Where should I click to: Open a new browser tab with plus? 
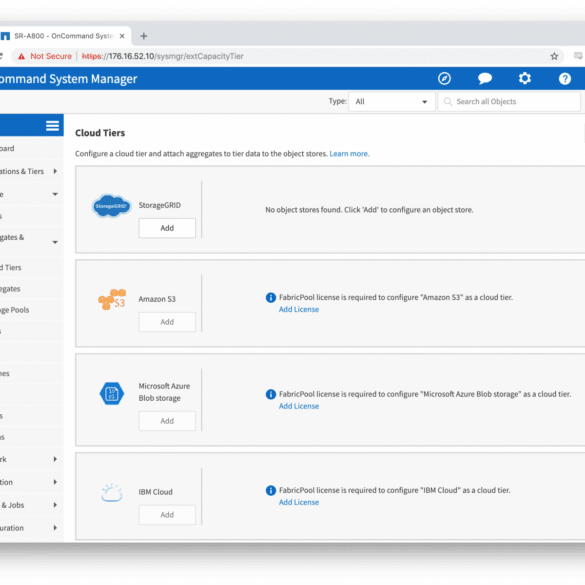(x=144, y=36)
